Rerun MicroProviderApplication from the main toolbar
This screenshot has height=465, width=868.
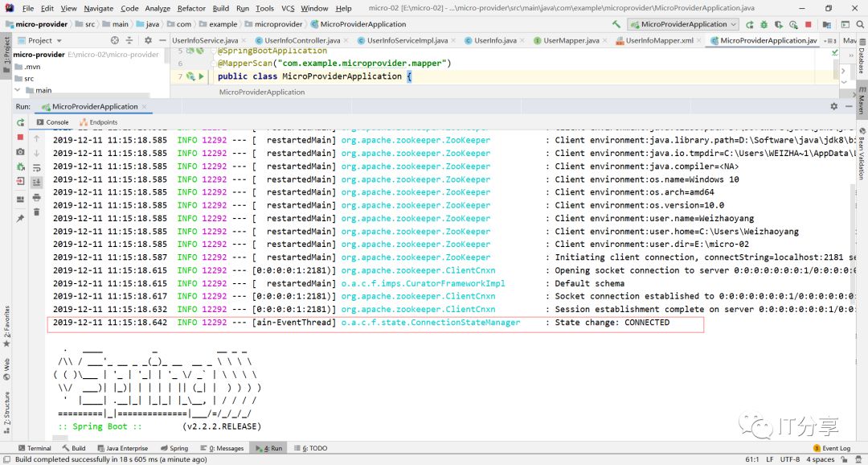point(750,24)
